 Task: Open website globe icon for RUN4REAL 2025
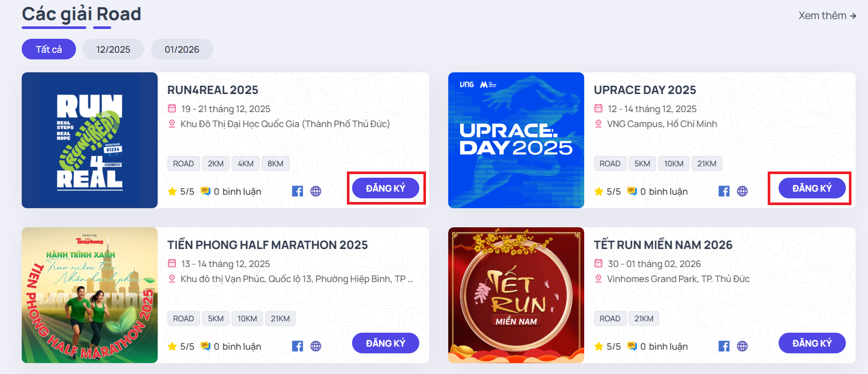(x=316, y=191)
